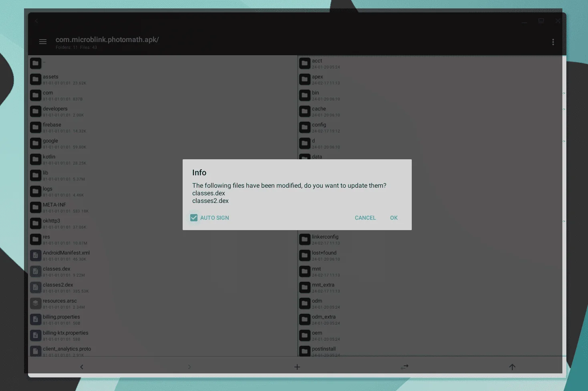The image size is (588, 391).
Task: Toggle the Auto Sign checkbox
Action: 194,218
